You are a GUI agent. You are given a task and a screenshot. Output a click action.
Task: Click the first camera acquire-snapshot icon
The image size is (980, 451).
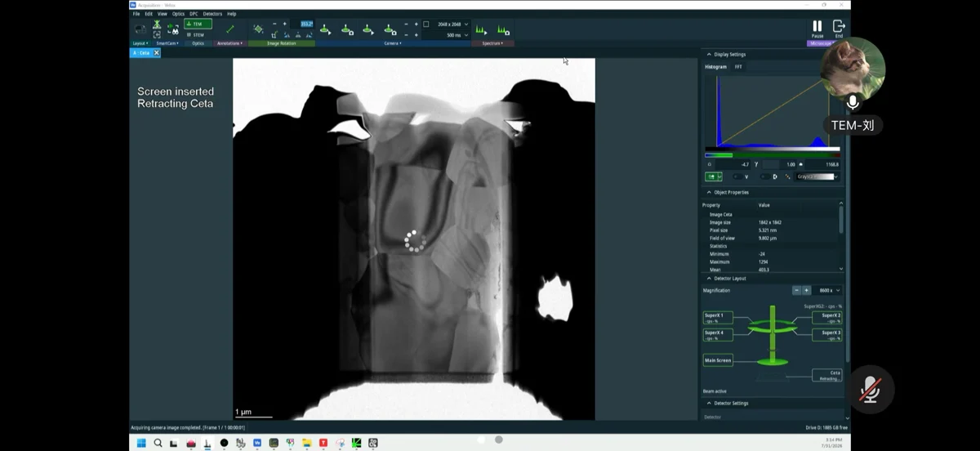[347, 29]
